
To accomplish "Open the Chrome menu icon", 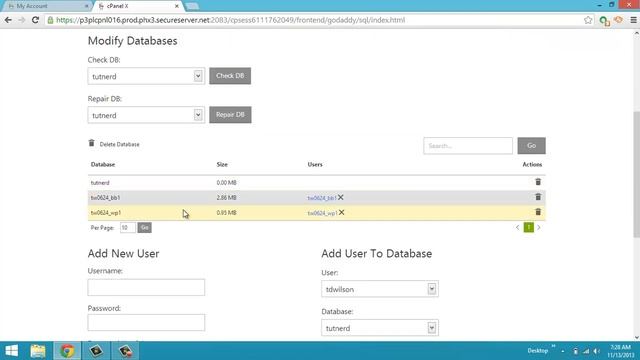I will coord(633,20).
